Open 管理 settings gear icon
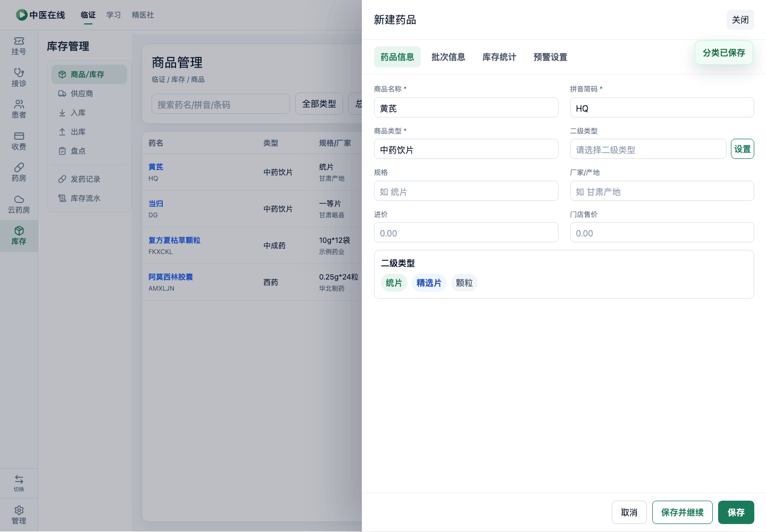The width and height of the screenshot is (766, 532). [x=19, y=510]
